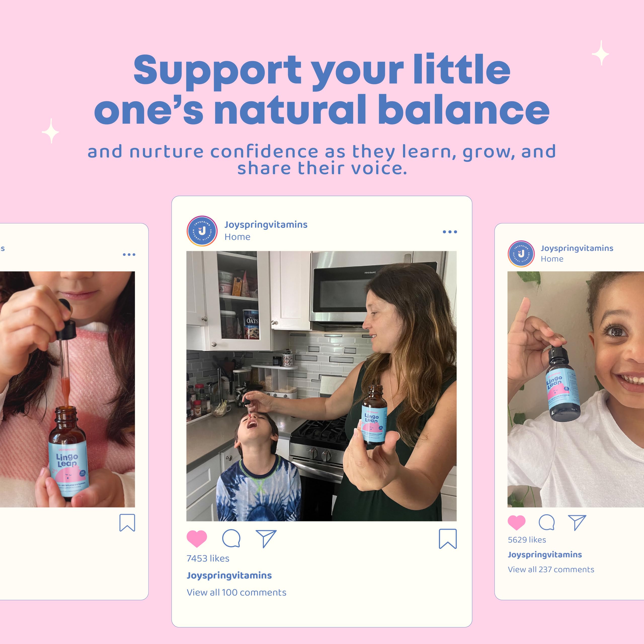Viewport: 644px width, 644px height.
Task: Open the Joyspring avatar on the right post
Action: pos(521,254)
